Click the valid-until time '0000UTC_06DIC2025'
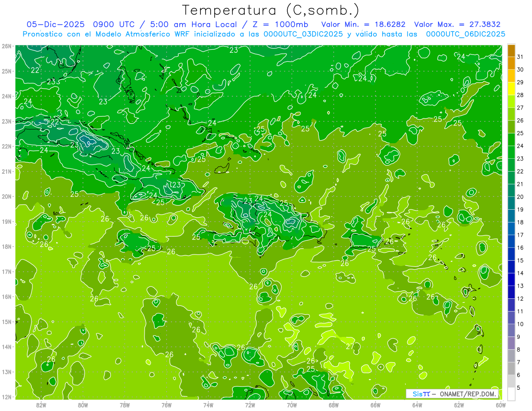Screen dimensions: 532x411 tap(465, 34)
